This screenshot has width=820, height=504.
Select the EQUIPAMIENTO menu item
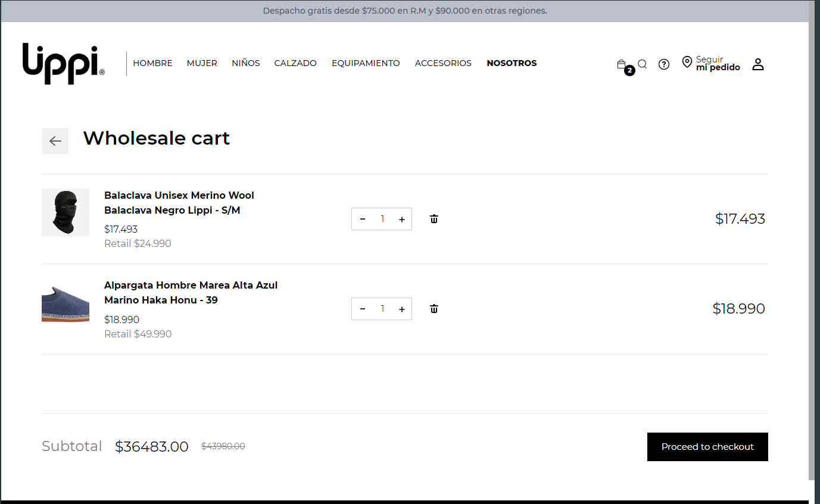point(366,63)
